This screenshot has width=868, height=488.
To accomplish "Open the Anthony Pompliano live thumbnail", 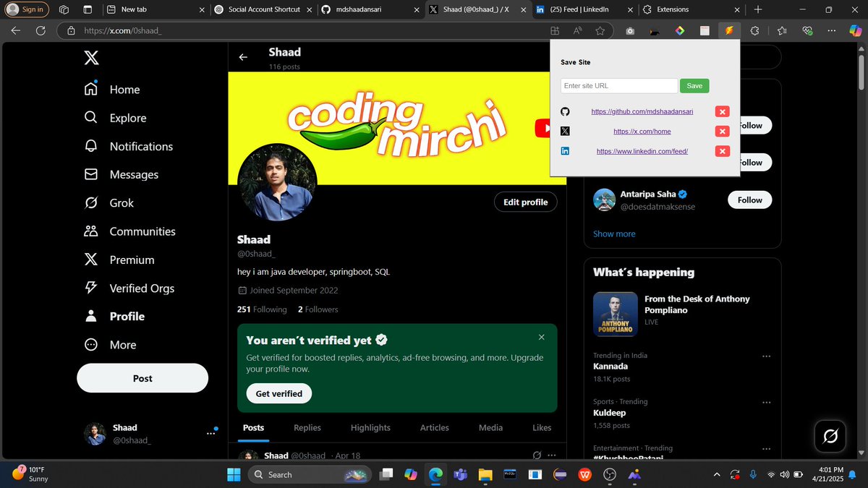I will point(616,314).
